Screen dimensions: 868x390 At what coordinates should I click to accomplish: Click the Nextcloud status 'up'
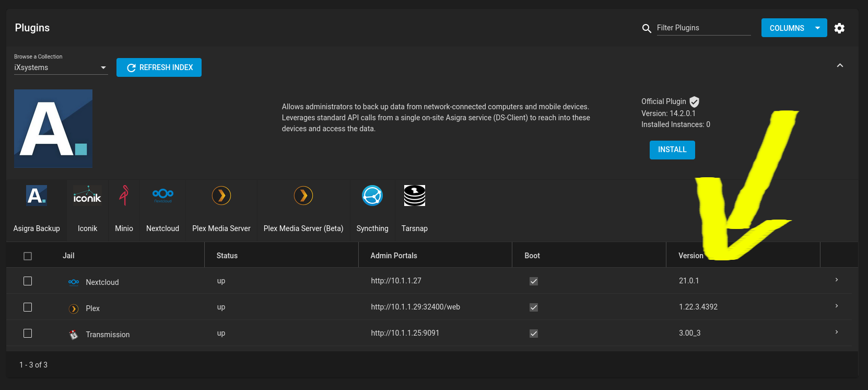coord(221,281)
